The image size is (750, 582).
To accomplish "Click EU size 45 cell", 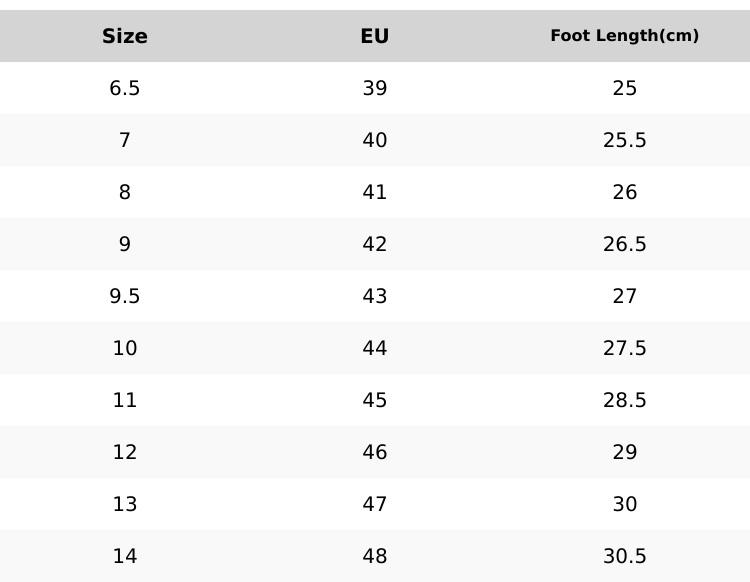I will click(x=375, y=400).
